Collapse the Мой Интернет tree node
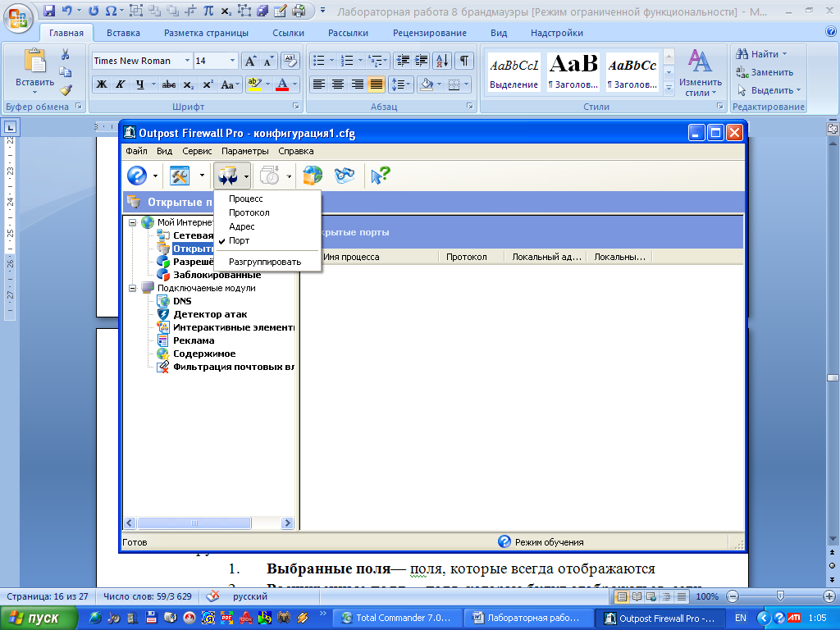The image size is (840, 630). (132, 222)
